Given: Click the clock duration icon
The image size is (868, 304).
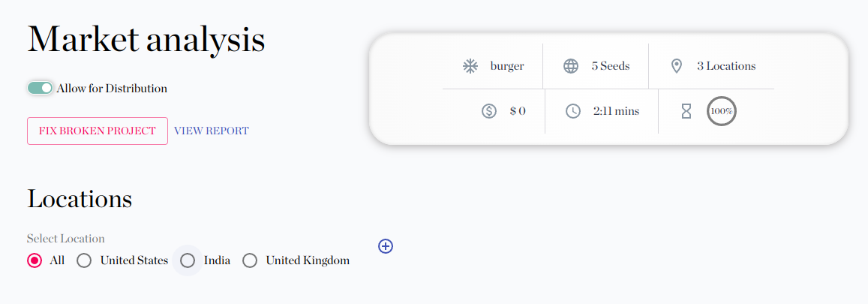Looking at the screenshot, I should point(573,111).
